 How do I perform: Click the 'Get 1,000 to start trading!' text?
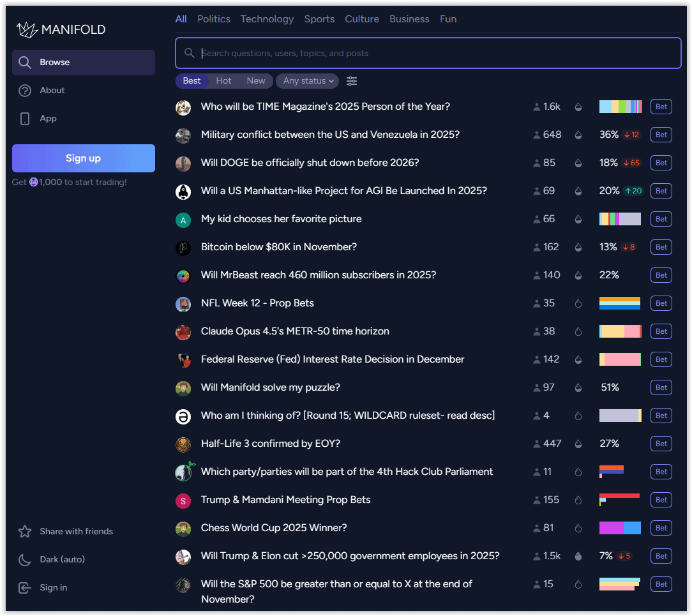click(70, 182)
